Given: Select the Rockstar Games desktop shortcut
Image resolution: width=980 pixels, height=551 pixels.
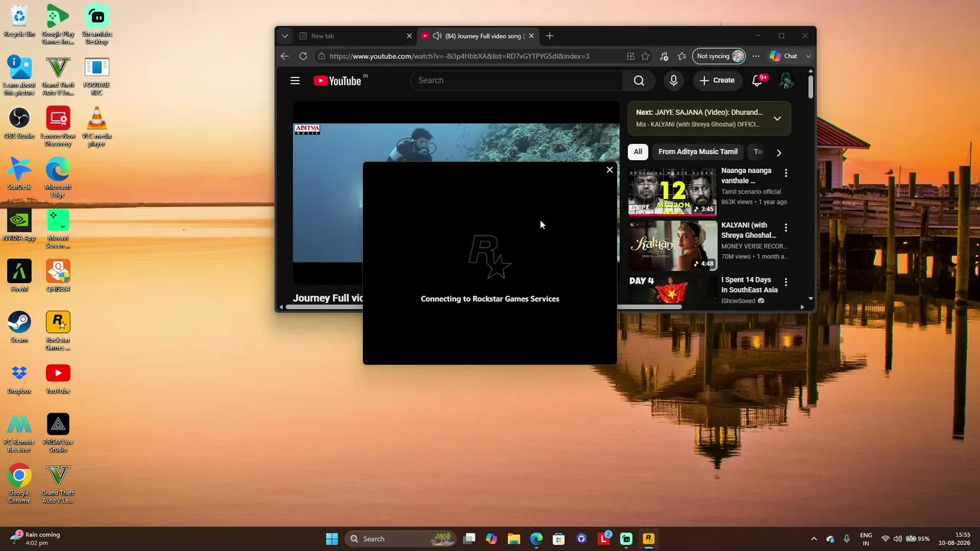Looking at the screenshot, I should (58, 331).
